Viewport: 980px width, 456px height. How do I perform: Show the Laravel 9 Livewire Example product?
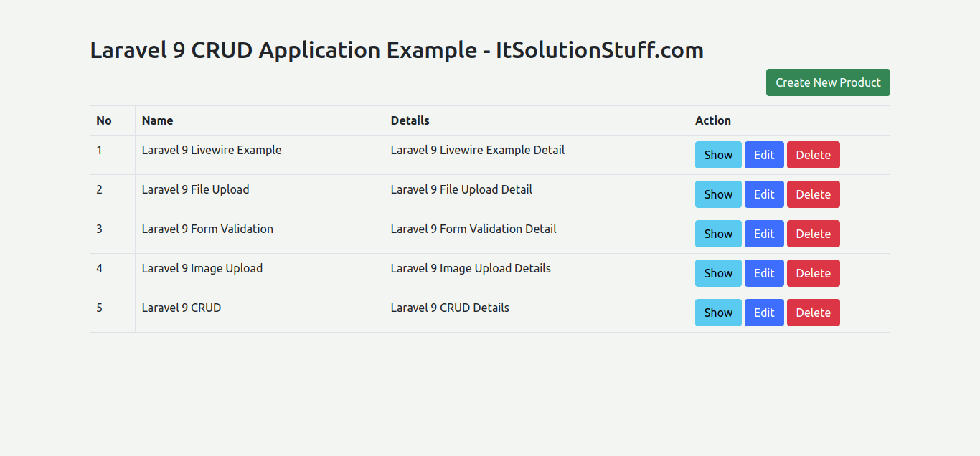coord(718,155)
